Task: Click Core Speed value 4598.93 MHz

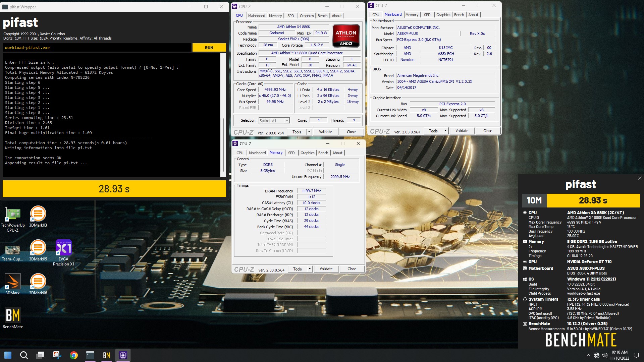Action: click(x=275, y=89)
